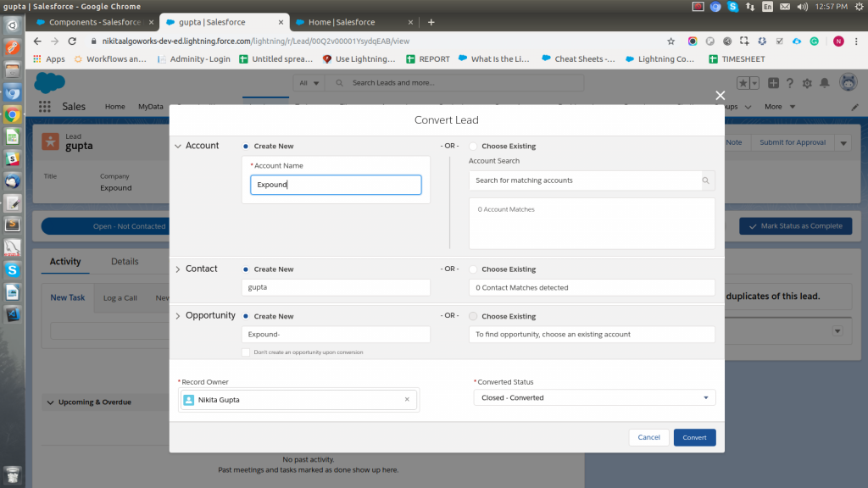
Task: Select Choose Existing for Contact
Action: (473, 269)
